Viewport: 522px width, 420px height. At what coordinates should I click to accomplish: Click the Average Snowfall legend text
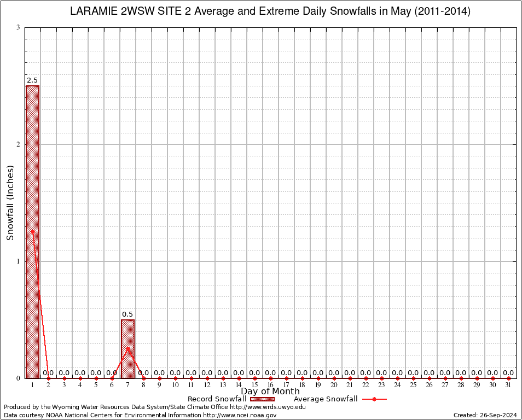coord(326,399)
